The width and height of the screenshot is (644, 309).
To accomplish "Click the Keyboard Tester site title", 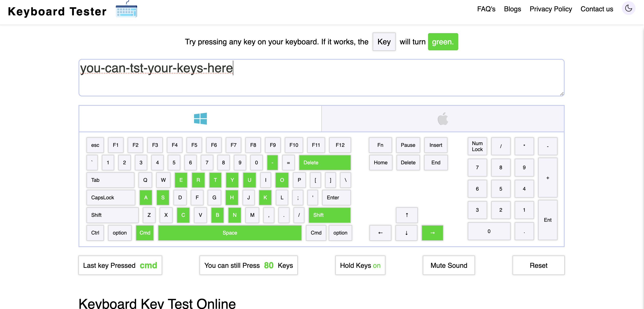I will pyautogui.click(x=57, y=12).
